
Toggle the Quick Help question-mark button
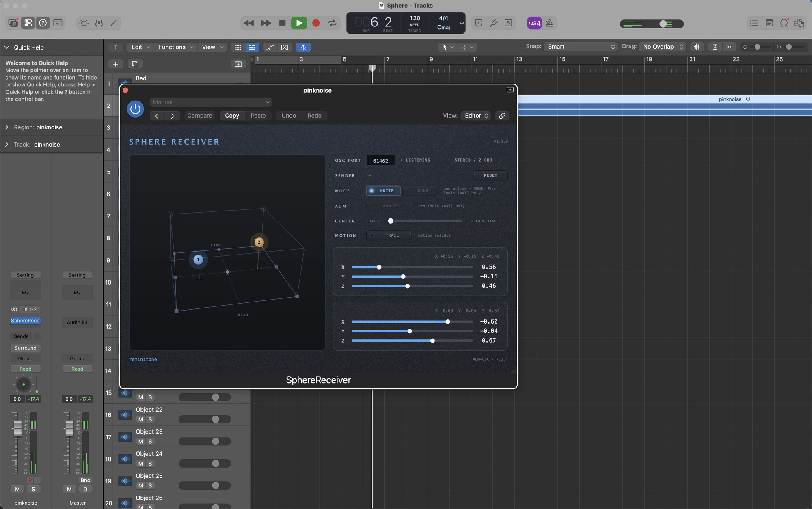(x=43, y=23)
